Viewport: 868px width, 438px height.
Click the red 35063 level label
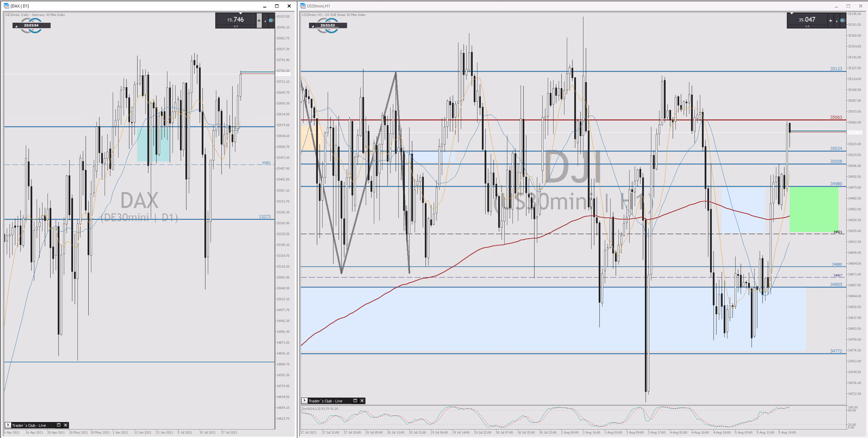tap(836, 117)
